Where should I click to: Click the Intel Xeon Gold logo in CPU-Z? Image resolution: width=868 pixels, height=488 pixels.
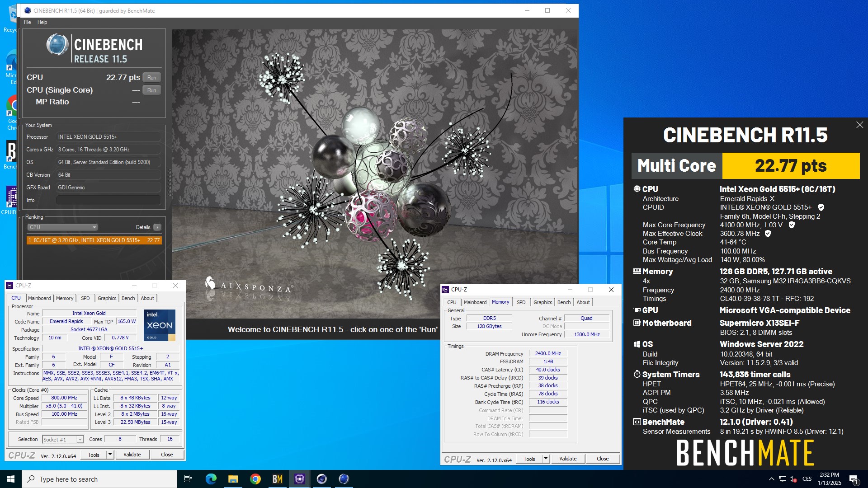tap(160, 325)
